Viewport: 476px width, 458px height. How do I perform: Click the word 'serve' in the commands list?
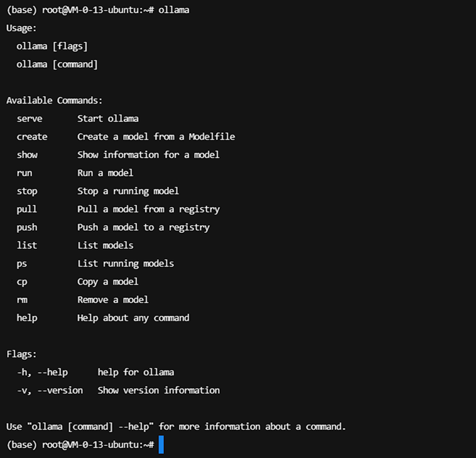pos(29,118)
